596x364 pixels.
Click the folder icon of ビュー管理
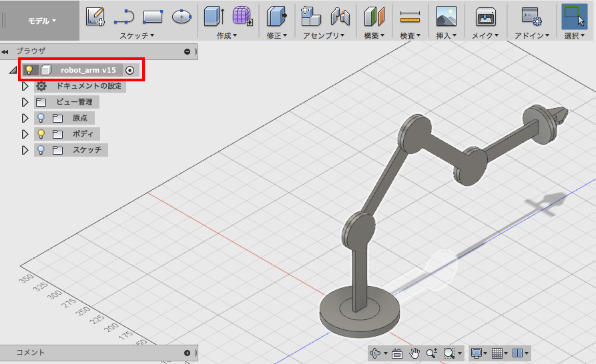(x=41, y=102)
